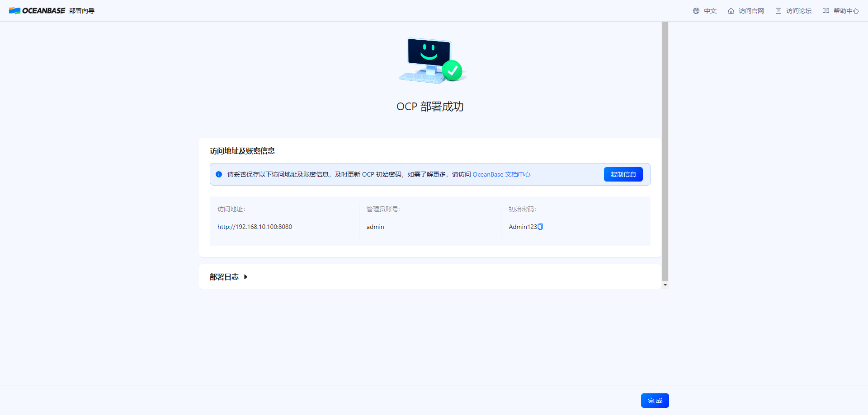Click the globe language icon
The width and height of the screenshot is (868, 415).
[x=696, y=11]
